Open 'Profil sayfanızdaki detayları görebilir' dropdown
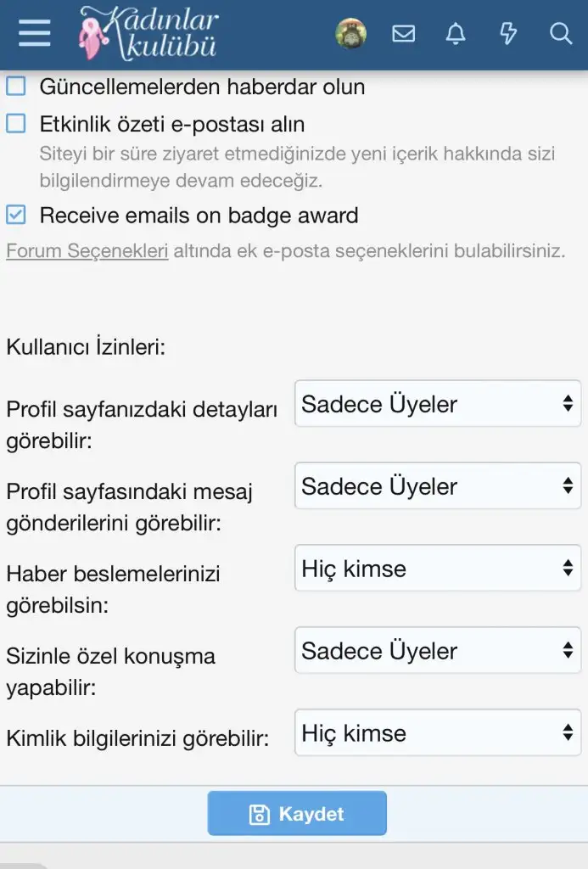Screen dimensions: 588x869 [437, 404]
